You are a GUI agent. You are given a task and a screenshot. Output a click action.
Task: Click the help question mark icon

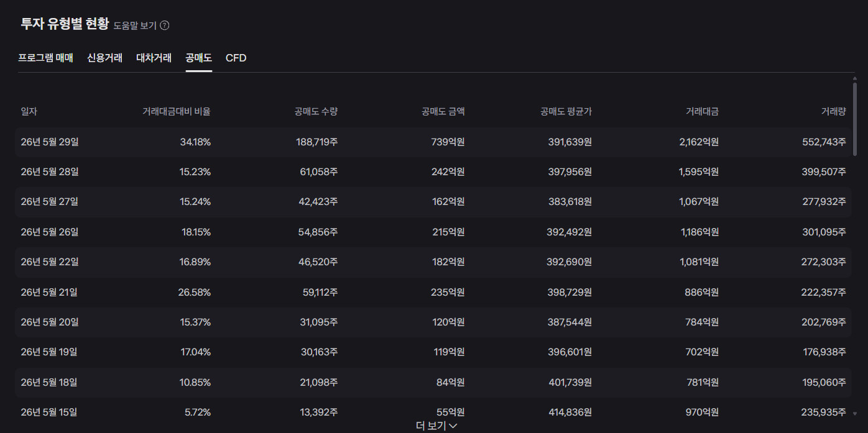tap(165, 25)
